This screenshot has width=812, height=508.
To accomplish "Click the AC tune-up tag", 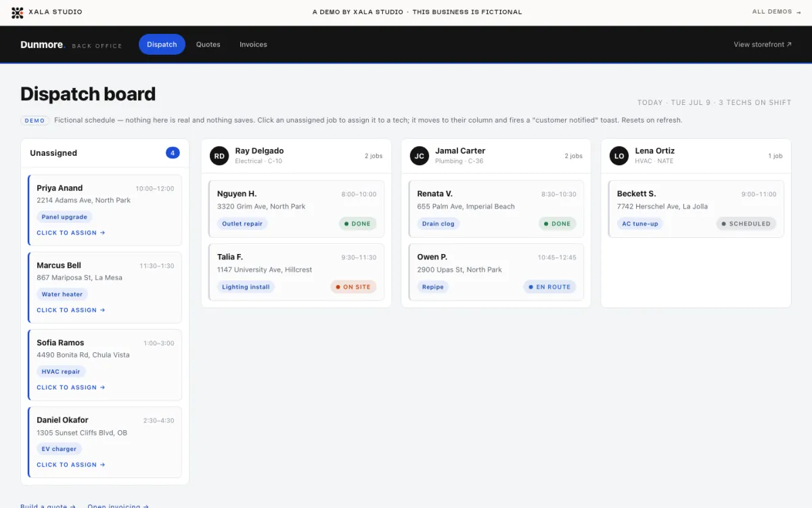I will 640,224.
